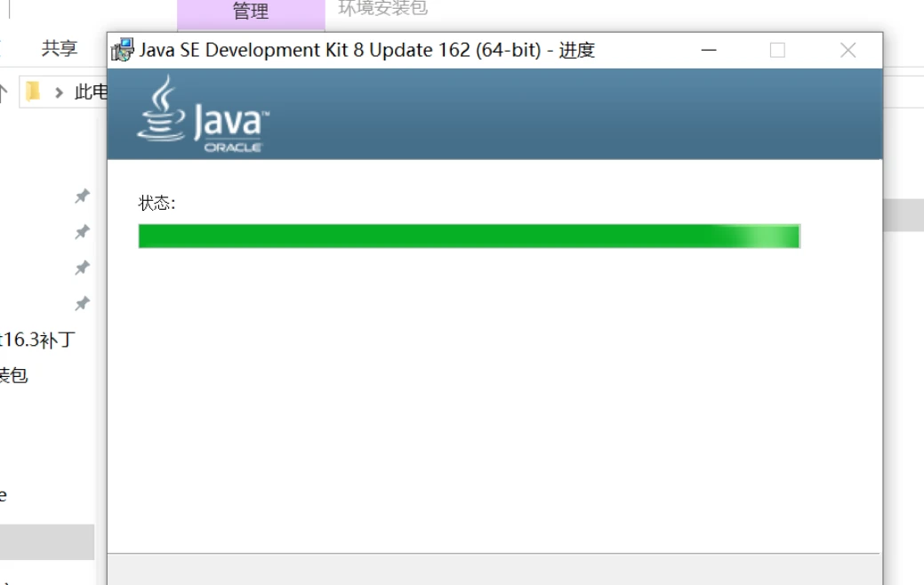Open the 共享 tab in File Explorer
Image resolution: width=924 pixels, height=585 pixels.
[x=60, y=48]
